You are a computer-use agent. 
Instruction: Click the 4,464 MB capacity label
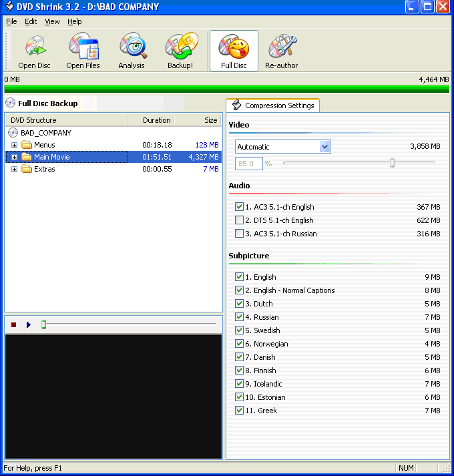pyautogui.click(x=434, y=79)
